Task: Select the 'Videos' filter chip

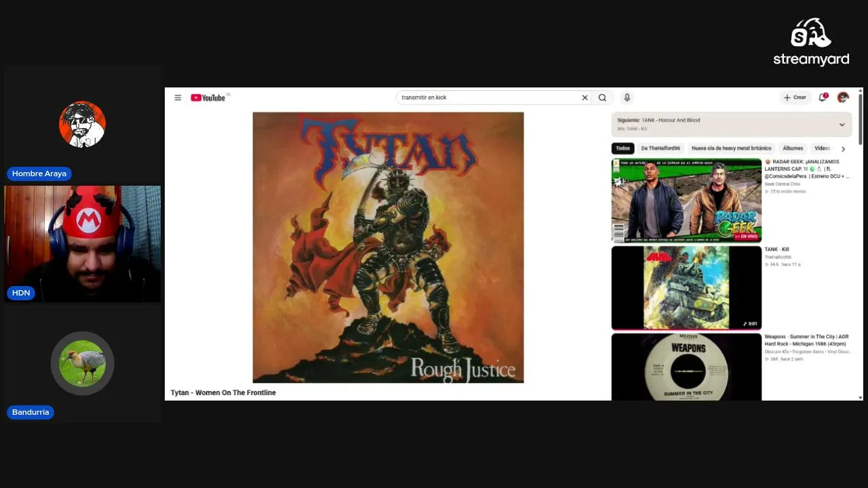Action: [x=822, y=148]
